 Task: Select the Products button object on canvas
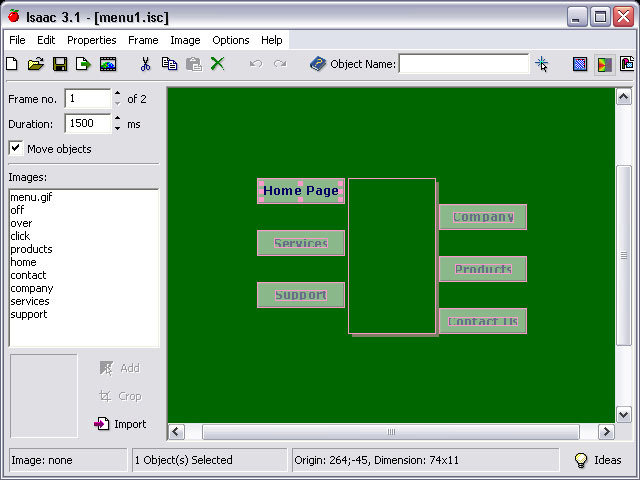pyautogui.click(x=483, y=269)
